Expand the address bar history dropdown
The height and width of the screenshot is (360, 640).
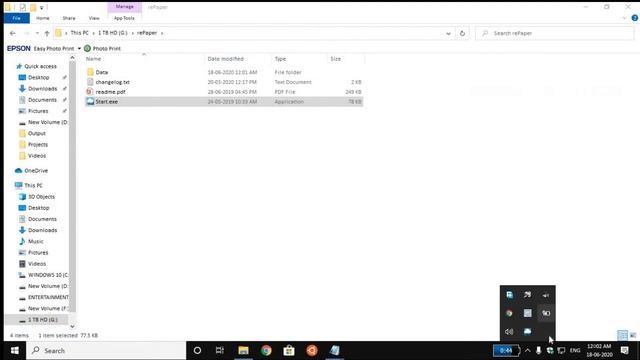pos(448,33)
